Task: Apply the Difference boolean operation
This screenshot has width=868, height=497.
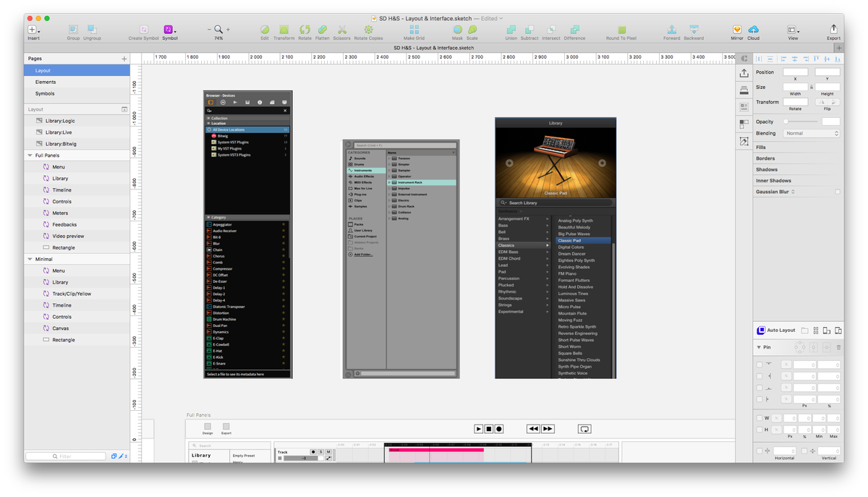Action: [x=574, y=30]
